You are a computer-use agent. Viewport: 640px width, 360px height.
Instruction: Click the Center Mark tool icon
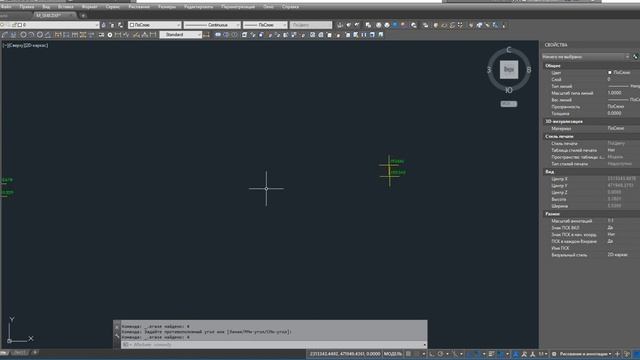pyautogui.click(x=109, y=35)
